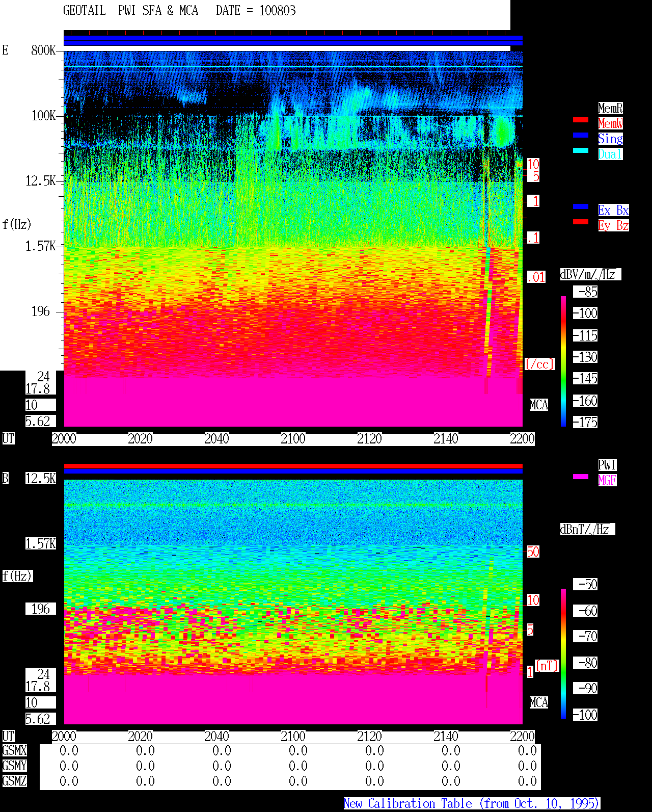The height and width of the screenshot is (812, 652).
Task: Click the dBV/m/√Hz vertical color bar
Action: 563,361
